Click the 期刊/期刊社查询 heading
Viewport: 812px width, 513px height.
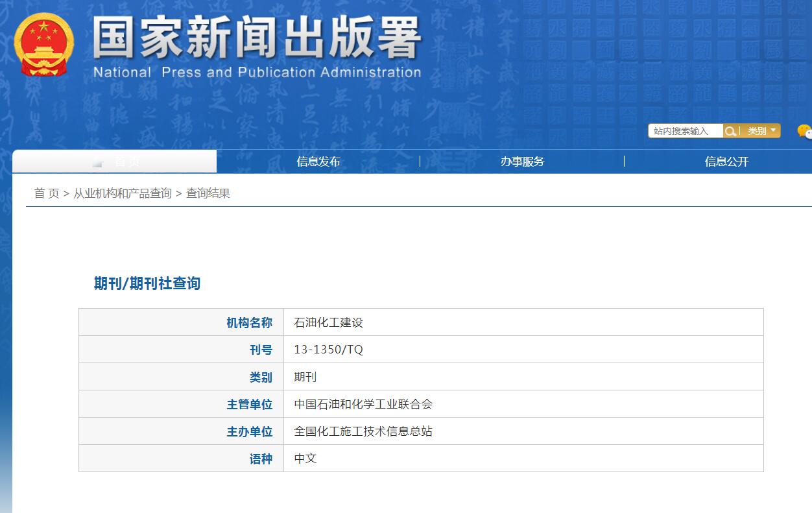[x=146, y=283]
